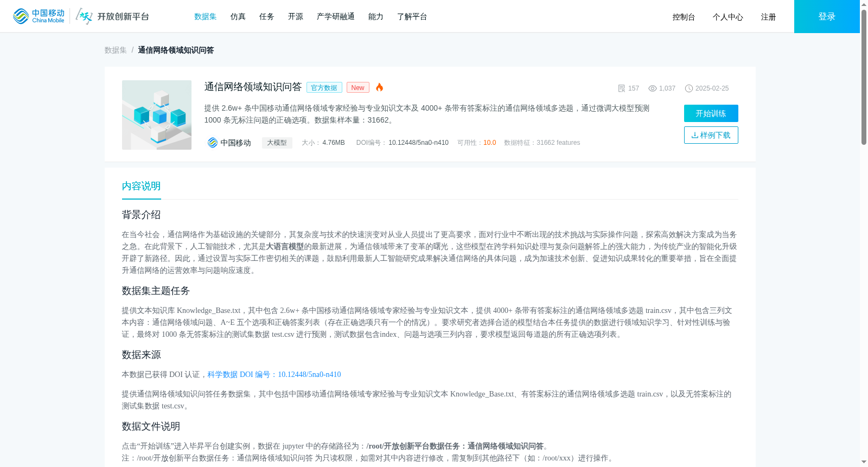Click the 可用性 score 10.0
Screen dimensions: 868x467
coord(489,143)
